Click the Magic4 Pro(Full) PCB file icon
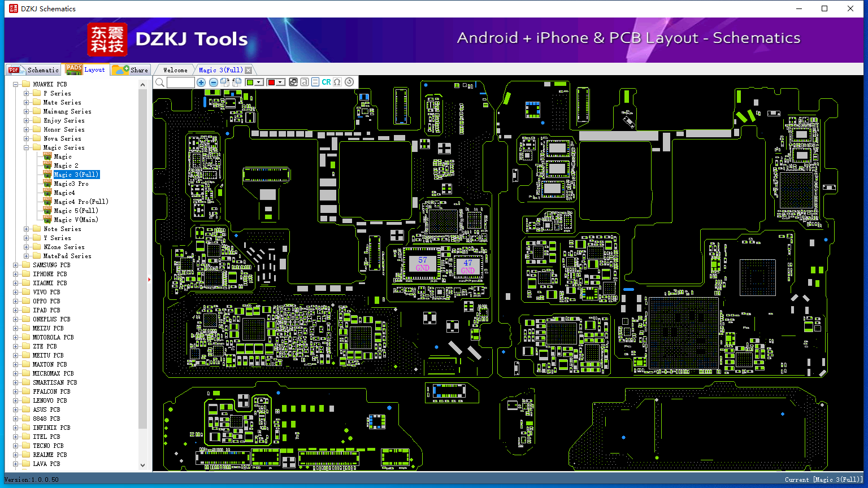The width and height of the screenshot is (868, 488). (47, 202)
